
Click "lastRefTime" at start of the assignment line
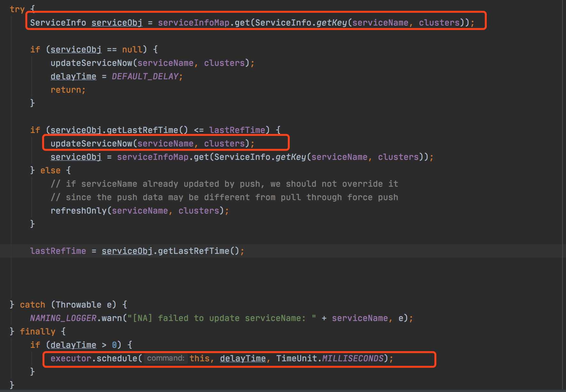click(58, 251)
